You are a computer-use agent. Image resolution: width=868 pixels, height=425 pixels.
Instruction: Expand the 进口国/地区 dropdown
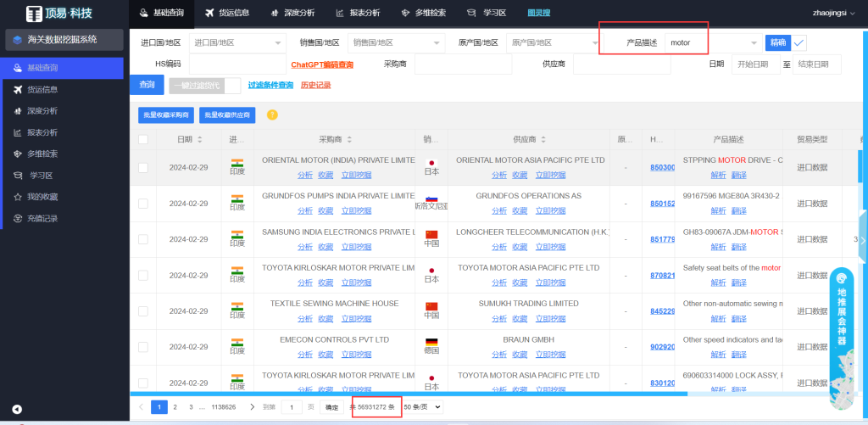pos(237,42)
